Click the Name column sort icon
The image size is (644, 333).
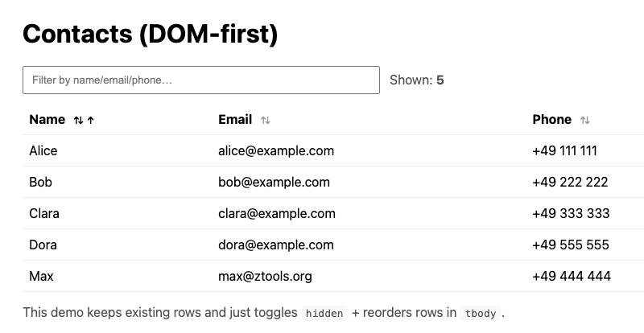click(79, 120)
